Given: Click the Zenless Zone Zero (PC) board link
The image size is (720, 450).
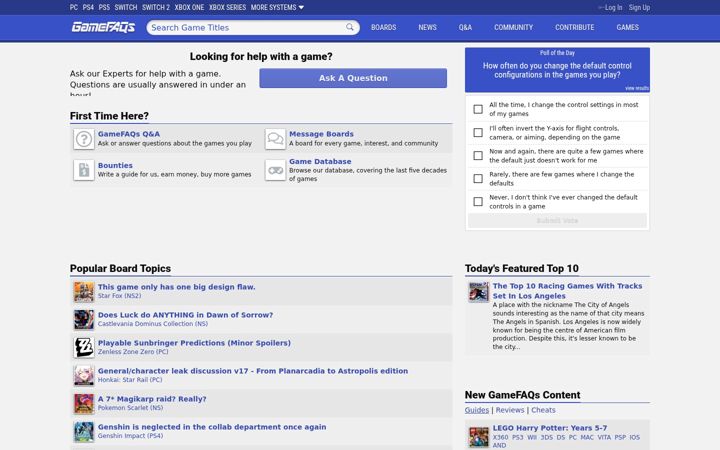Looking at the screenshot, I should [133, 352].
